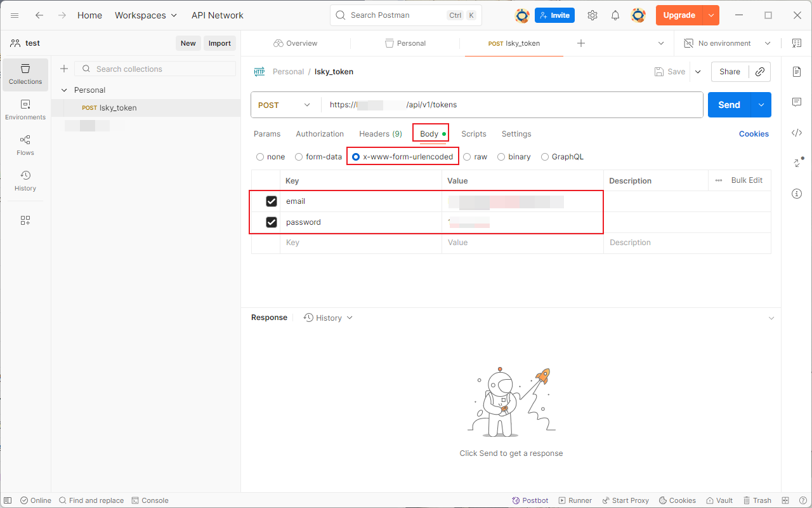Open the Documentation icon in right sidebar
The image size is (812, 508).
(x=797, y=72)
